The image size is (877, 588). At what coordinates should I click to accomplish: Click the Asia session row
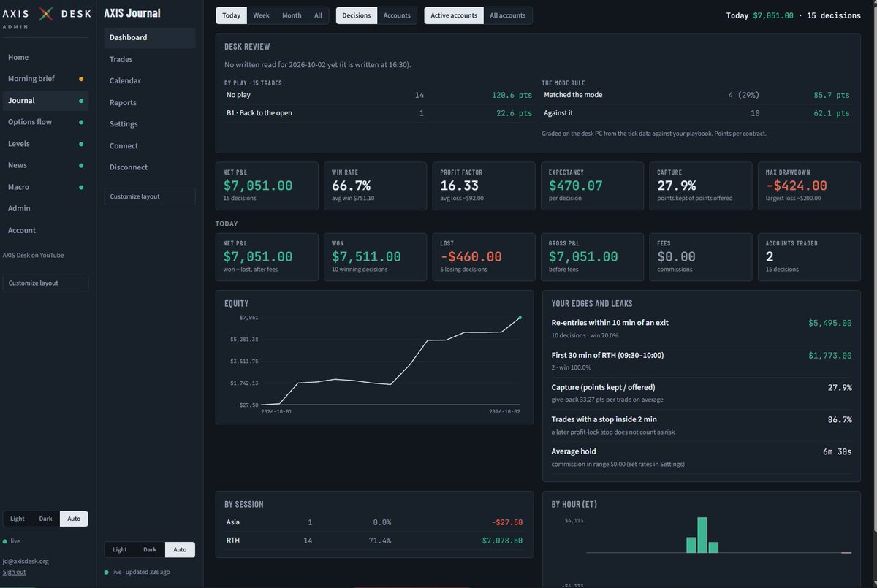pyautogui.click(x=374, y=522)
